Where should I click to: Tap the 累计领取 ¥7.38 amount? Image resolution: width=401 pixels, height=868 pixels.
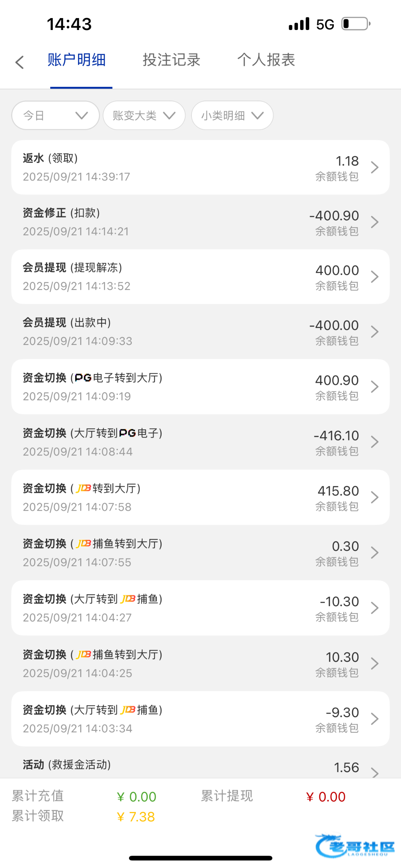pyautogui.click(x=136, y=817)
